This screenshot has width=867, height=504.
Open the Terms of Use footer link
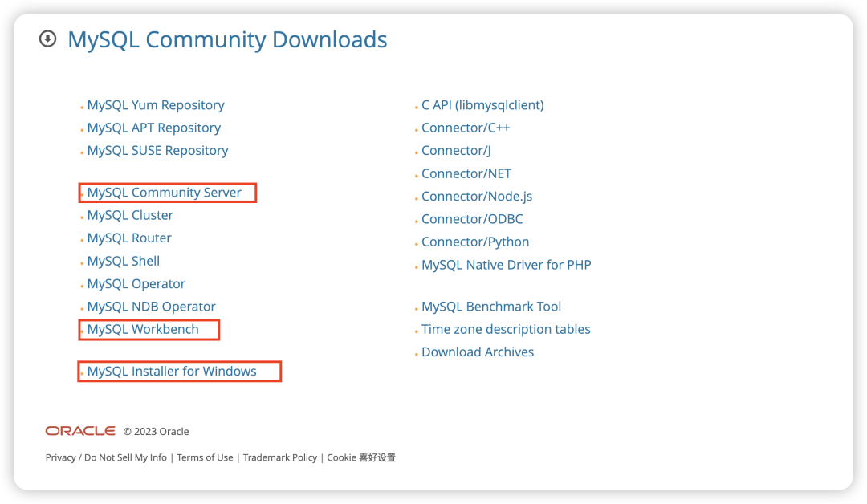tap(205, 457)
